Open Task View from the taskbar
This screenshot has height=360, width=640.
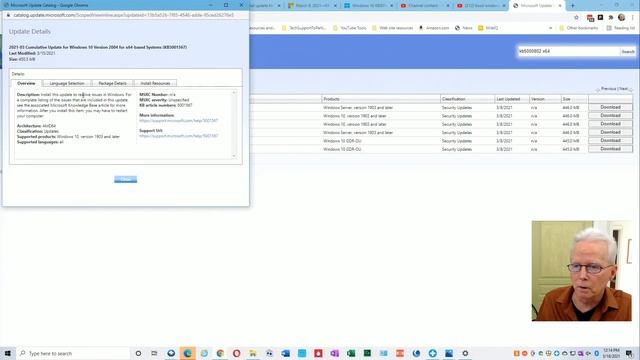pos(154,353)
